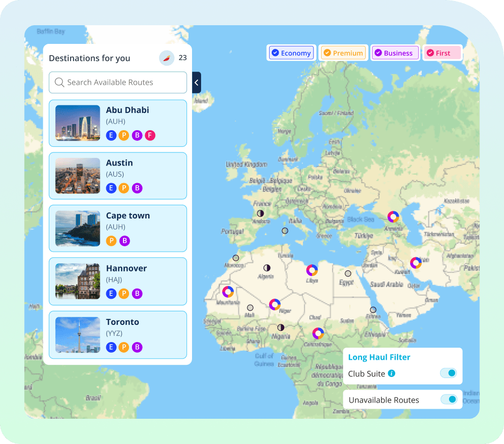Toggle the Premium cabin filter
This screenshot has width=504, height=444.
(343, 53)
